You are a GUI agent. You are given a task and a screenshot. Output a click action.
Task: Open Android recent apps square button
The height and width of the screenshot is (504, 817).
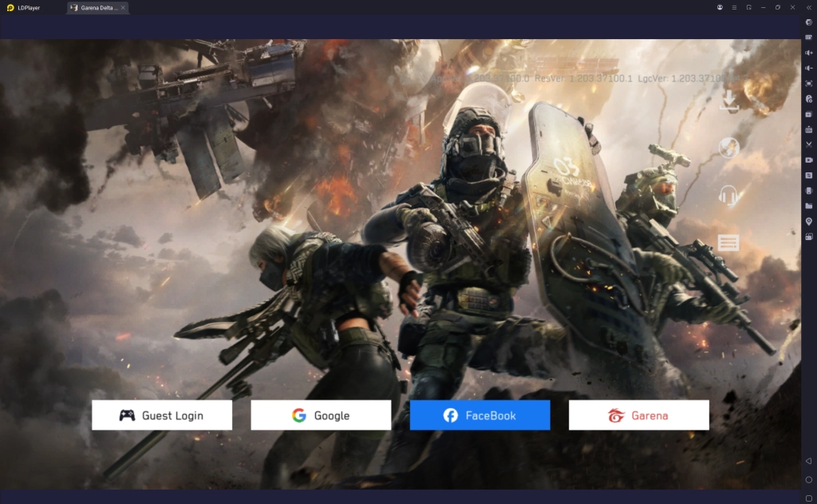(x=808, y=498)
